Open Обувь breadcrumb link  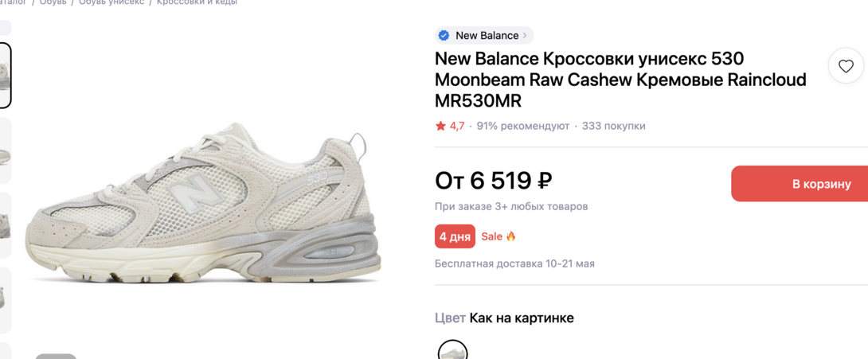(53, 2)
